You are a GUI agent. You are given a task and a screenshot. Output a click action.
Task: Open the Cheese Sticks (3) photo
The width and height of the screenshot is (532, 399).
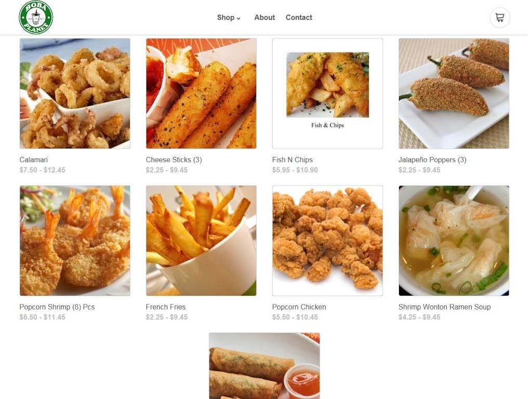[x=201, y=94]
